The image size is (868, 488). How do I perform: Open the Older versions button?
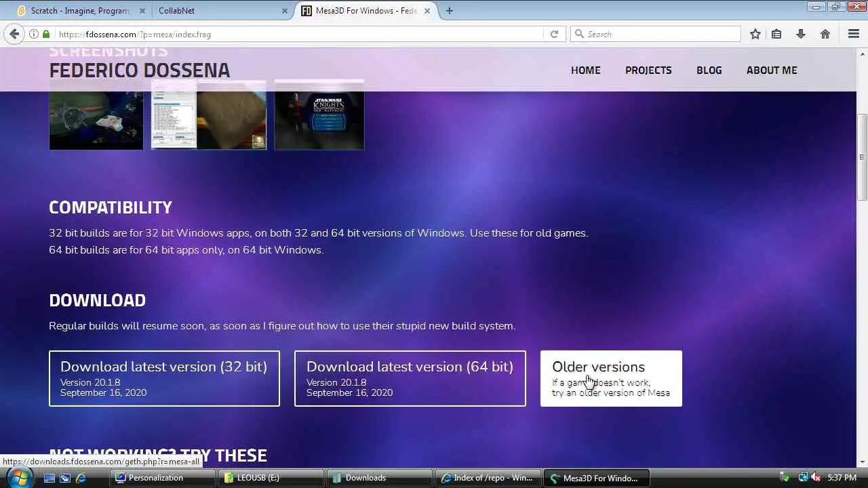[611, 378]
